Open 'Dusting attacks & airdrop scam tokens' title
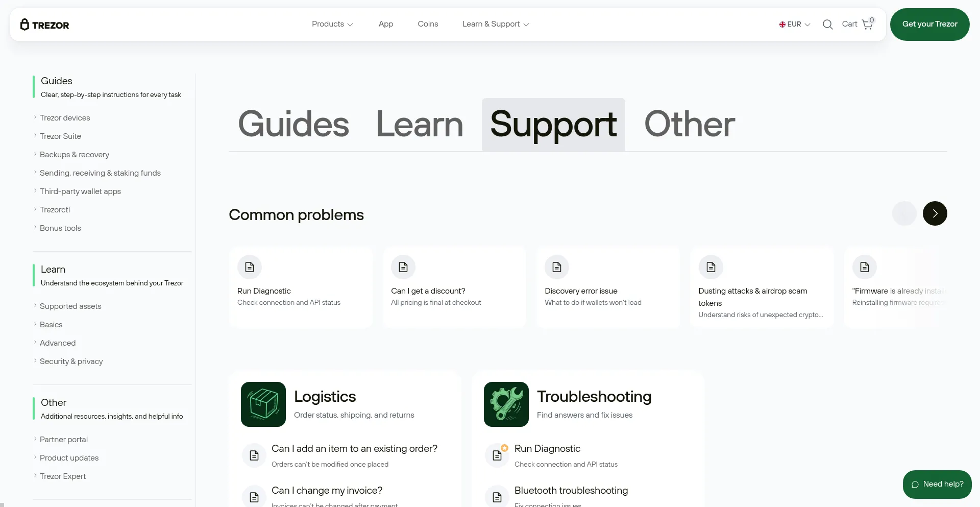The width and height of the screenshot is (980, 507). pos(753,297)
